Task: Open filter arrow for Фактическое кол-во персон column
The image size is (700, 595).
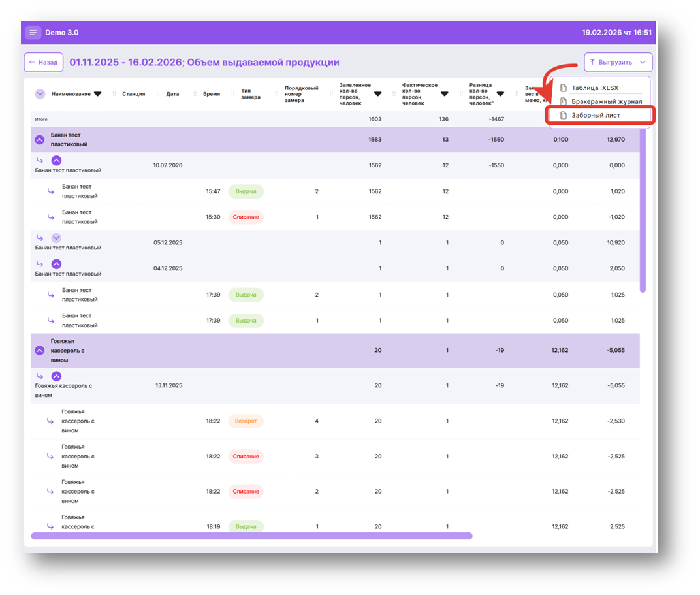Action: click(x=445, y=94)
